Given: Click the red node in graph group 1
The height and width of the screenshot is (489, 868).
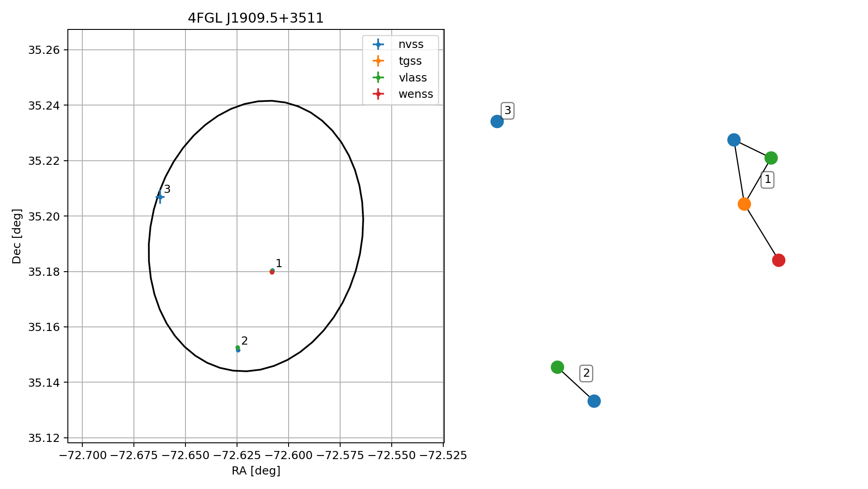Looking at the screenshot, I should 778,260.
